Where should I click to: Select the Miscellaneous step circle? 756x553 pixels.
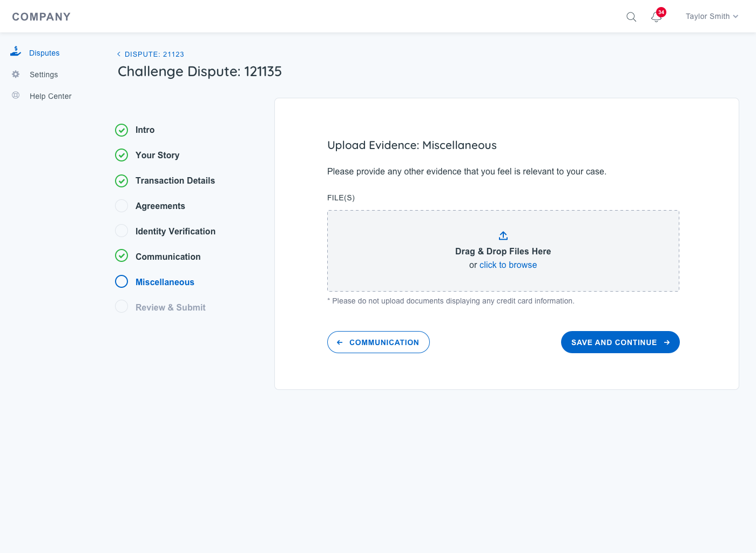pos(122,281)
